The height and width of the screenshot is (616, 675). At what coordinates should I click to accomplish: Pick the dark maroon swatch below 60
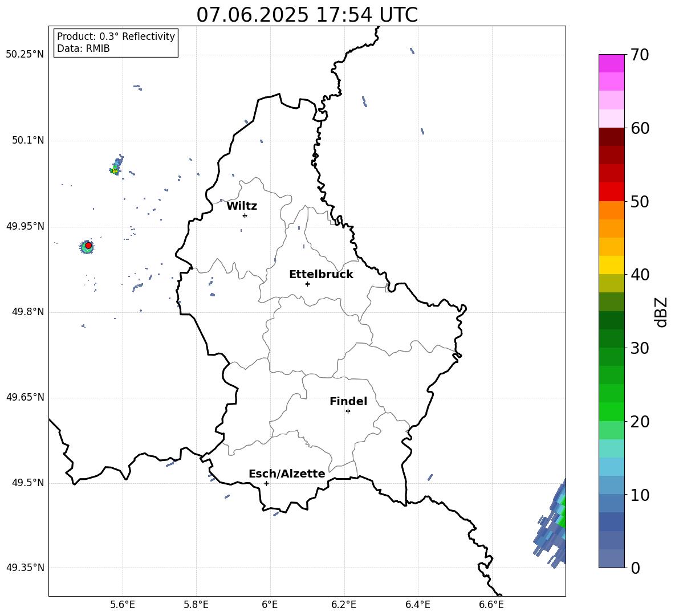coord(611,137)
